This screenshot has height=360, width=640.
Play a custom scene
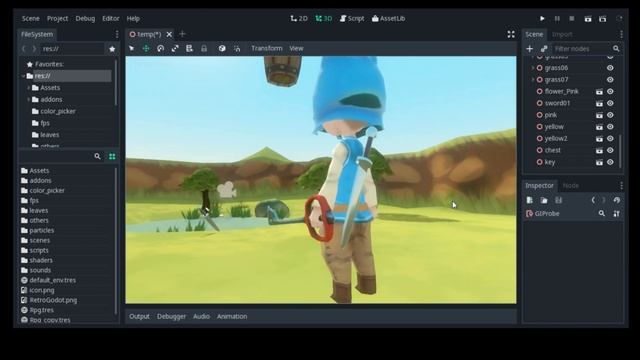[x=602, y=18]
